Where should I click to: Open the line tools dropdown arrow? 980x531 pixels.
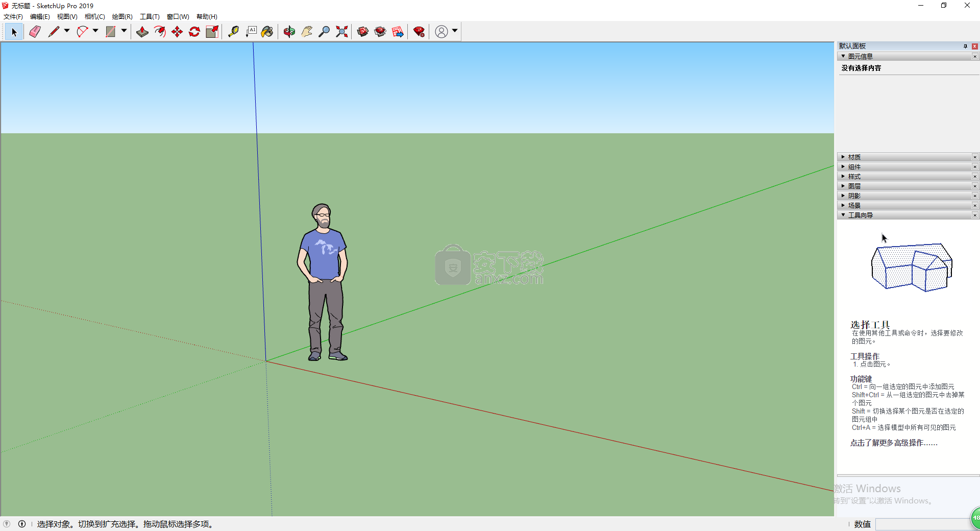tap(66, 31)
